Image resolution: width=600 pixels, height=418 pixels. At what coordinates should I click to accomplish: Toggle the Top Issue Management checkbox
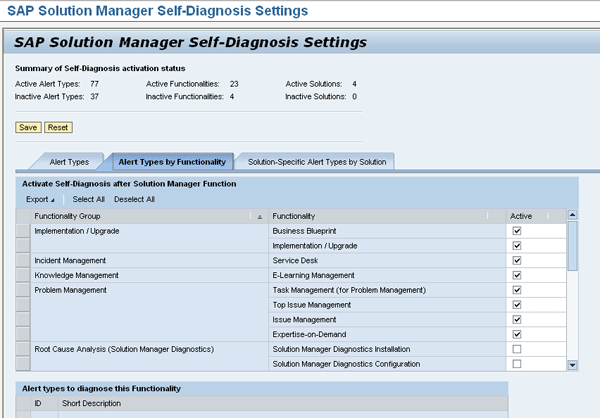click(x=517, y=305)
